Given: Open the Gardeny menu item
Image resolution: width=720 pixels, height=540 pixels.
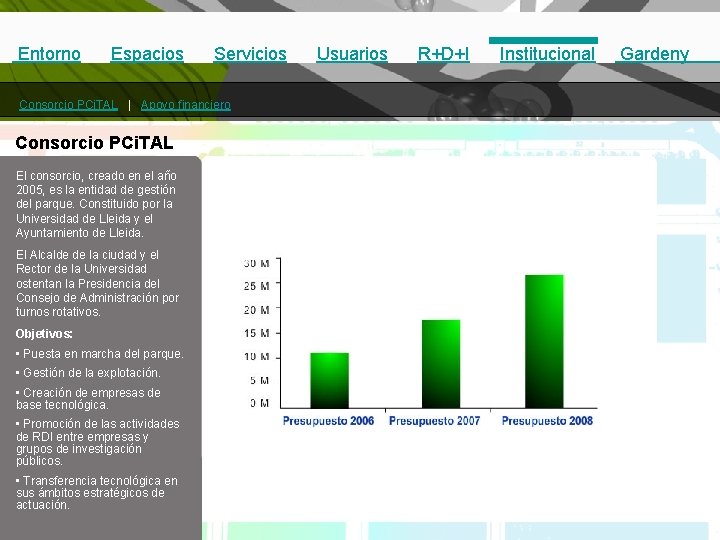Looking at the screenshot, I should [654, 54].
